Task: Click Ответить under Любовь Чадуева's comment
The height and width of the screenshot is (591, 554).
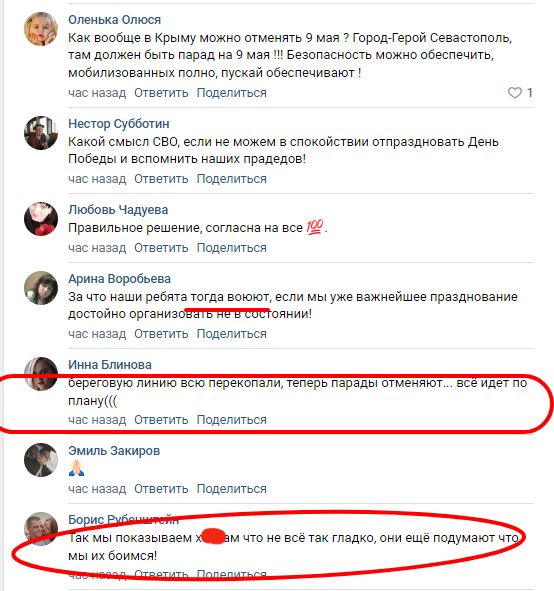Action: point(161,248)
